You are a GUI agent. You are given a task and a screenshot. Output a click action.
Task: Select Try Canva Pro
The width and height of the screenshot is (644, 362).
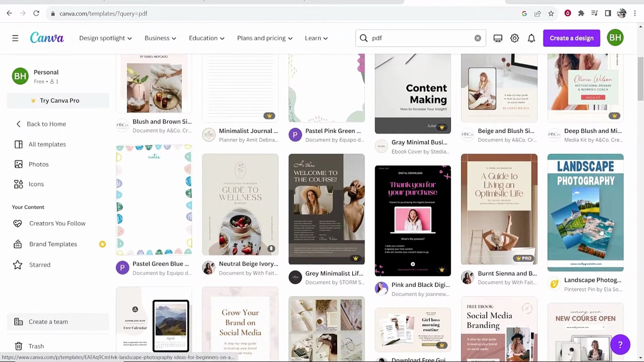tap(58, 100)
